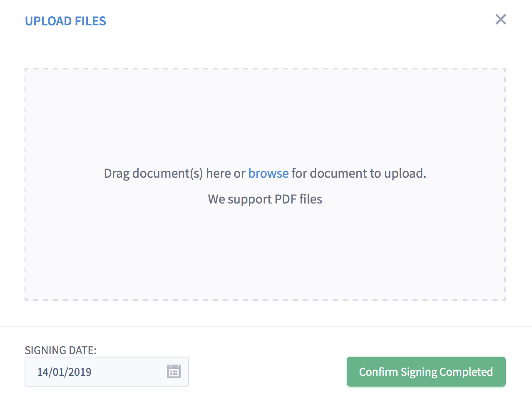Click the word 'PDF' in support message
Screen dimensions: 532x402
pos(286,199)
